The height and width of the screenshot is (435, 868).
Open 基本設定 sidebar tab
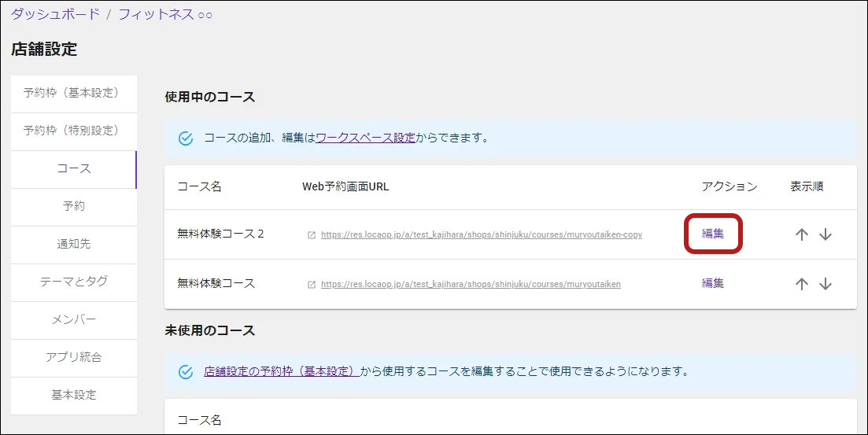click(74, 395)
